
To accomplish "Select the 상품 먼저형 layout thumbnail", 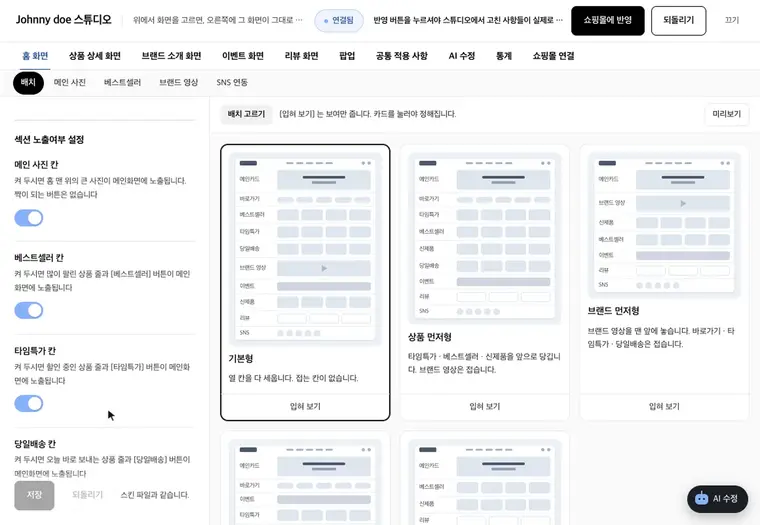I will coord(485,238).
